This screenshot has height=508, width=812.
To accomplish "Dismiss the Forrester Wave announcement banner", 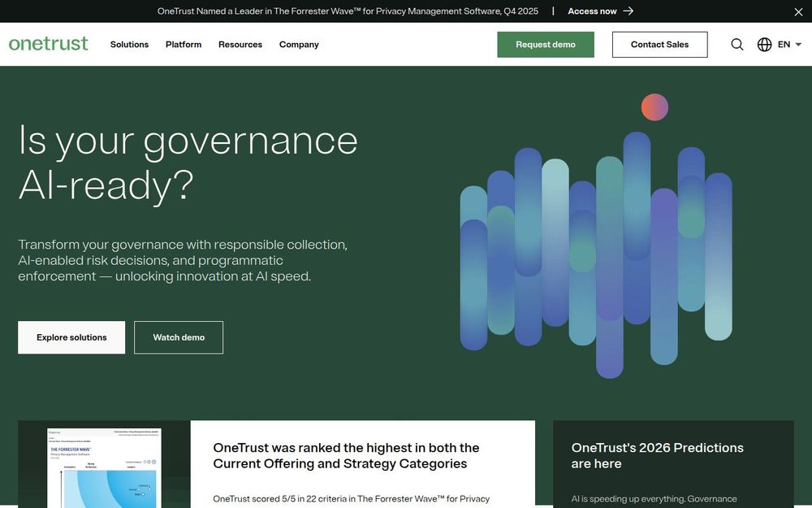I will click(x=798, y=11).
